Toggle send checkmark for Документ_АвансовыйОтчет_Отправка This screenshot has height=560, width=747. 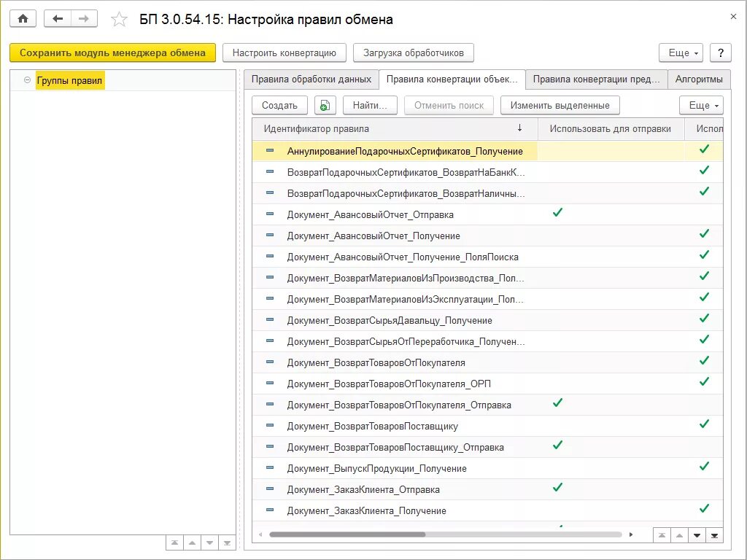pyautogui.click(x=557, y=212)
